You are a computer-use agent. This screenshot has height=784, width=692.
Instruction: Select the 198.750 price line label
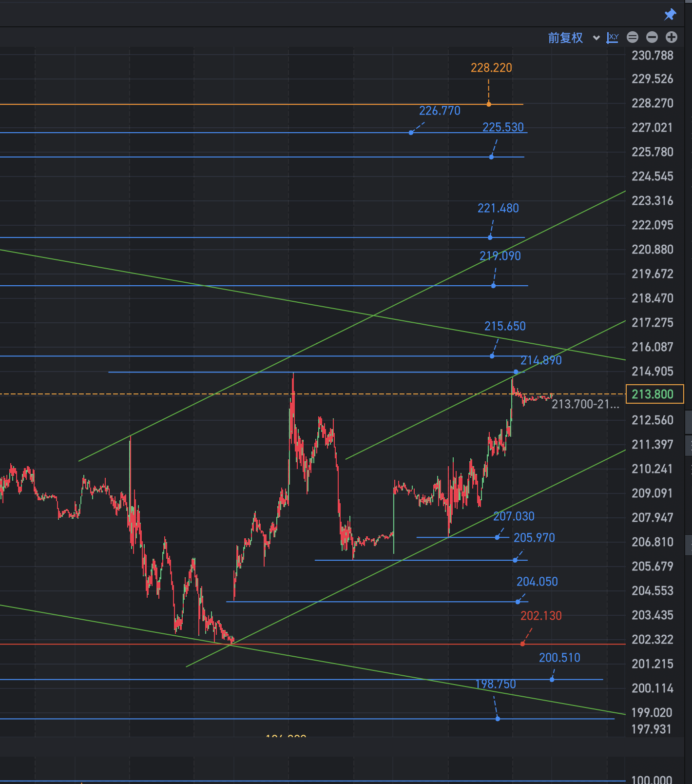tap(495, 684)
